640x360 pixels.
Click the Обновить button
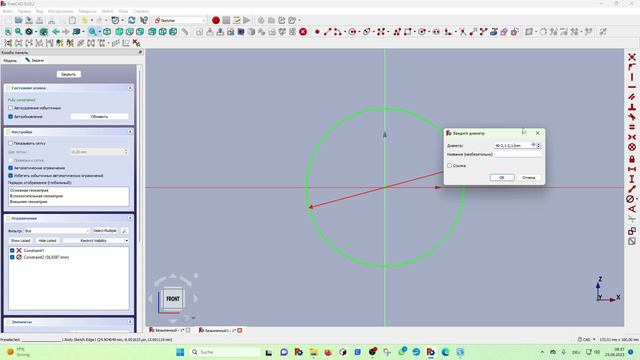(99, 117)
